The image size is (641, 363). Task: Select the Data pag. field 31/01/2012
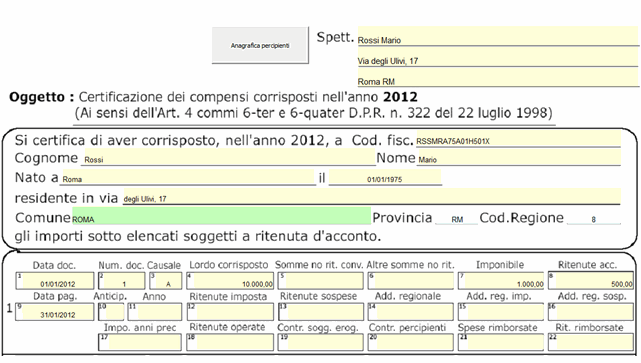pyautogui.click(x=55, y=311)
